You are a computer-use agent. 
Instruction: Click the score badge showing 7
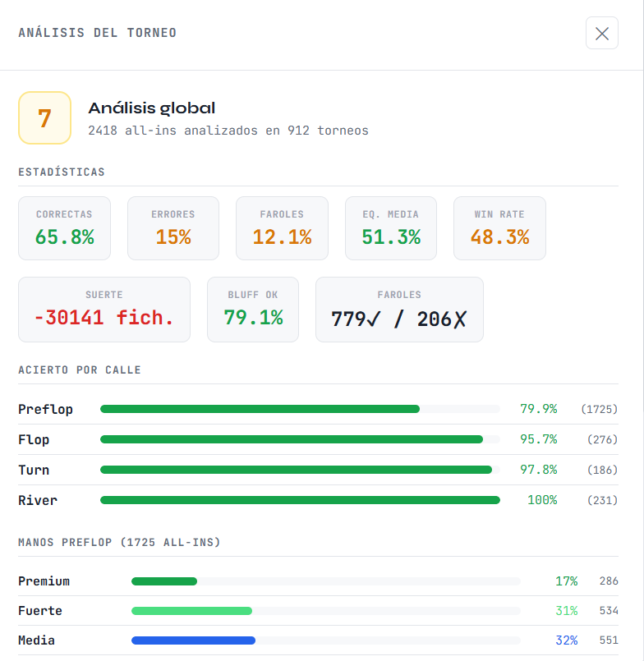(x=44, y=118)
